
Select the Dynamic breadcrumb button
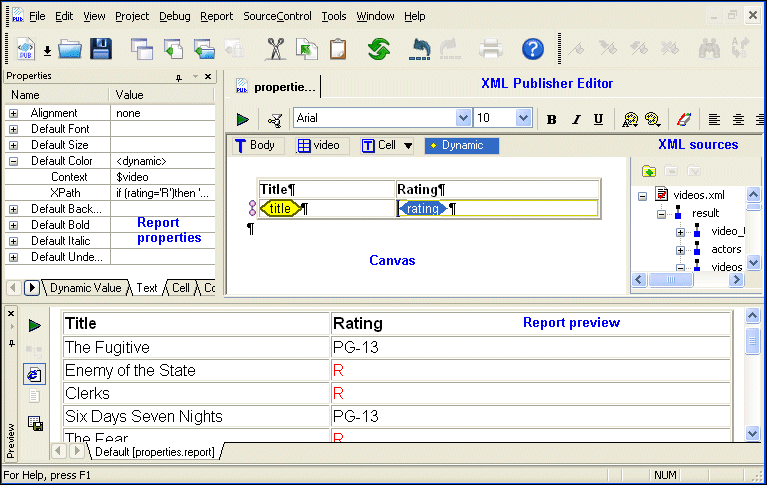(x=461, y=146)
